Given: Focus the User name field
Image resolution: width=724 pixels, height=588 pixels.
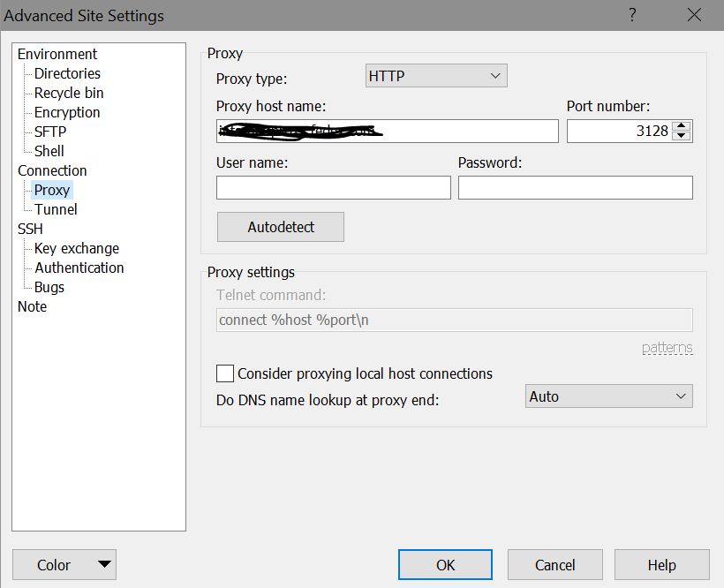Looking at the screenshot, I should pos(333,187).
